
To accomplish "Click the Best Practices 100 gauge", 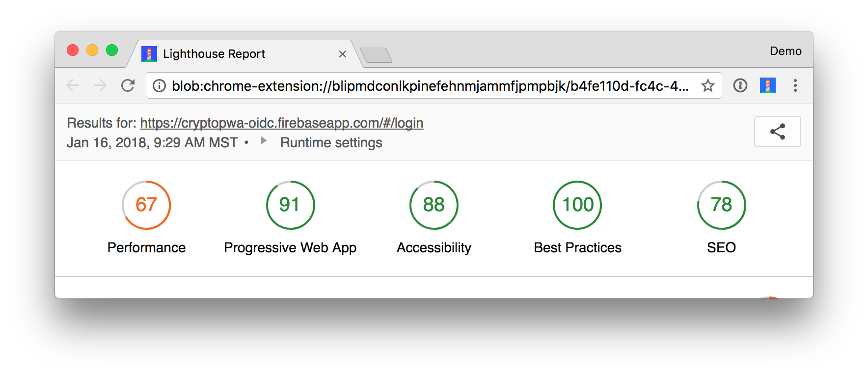I will click(x=577, y=205).
